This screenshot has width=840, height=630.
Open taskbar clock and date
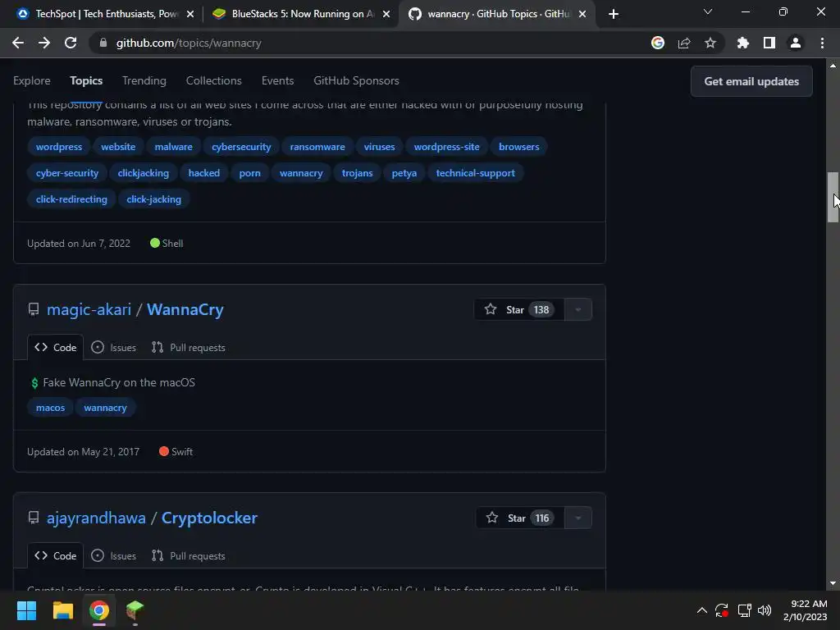click(x=806, y=610)
